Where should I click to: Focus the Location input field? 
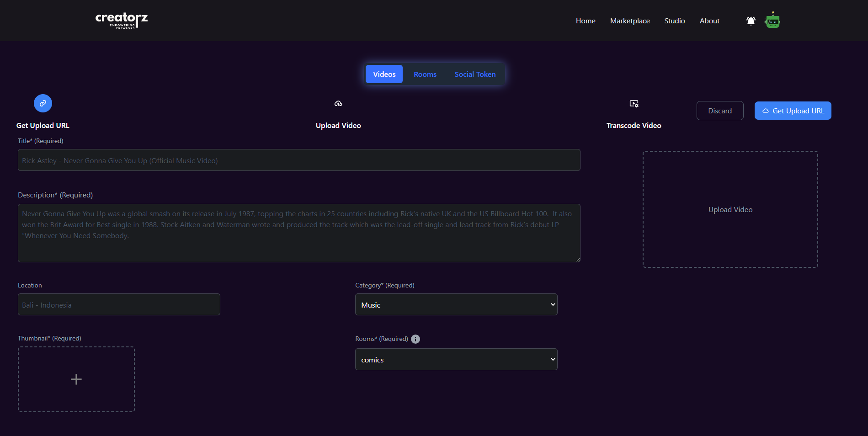(x=119, y=304)
